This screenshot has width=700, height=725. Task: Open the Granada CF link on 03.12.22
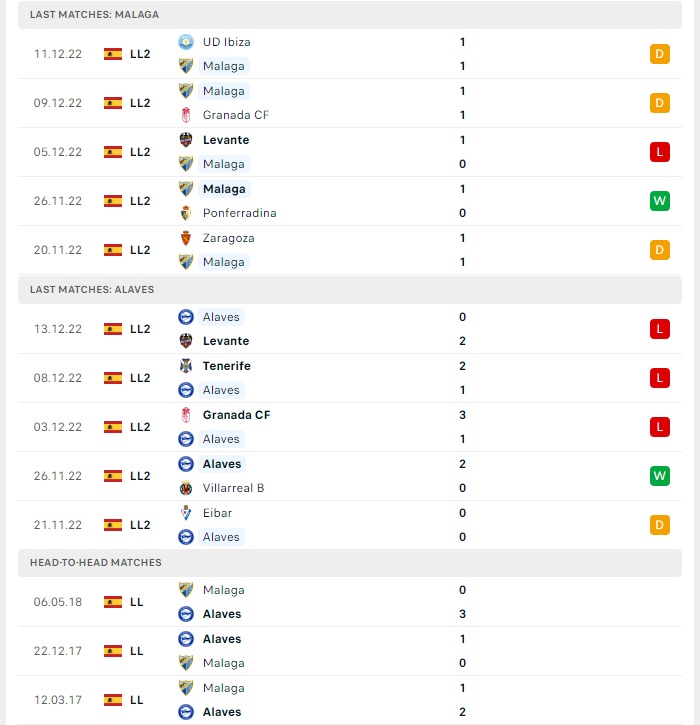pos(236,415)
